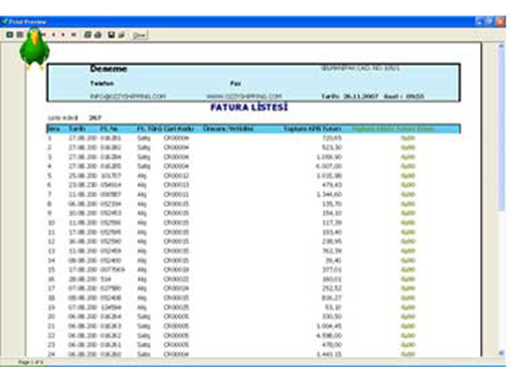
Task: Click the amount 479,43 in row 6
Action: pyautogui.click(x=332, y=185)
